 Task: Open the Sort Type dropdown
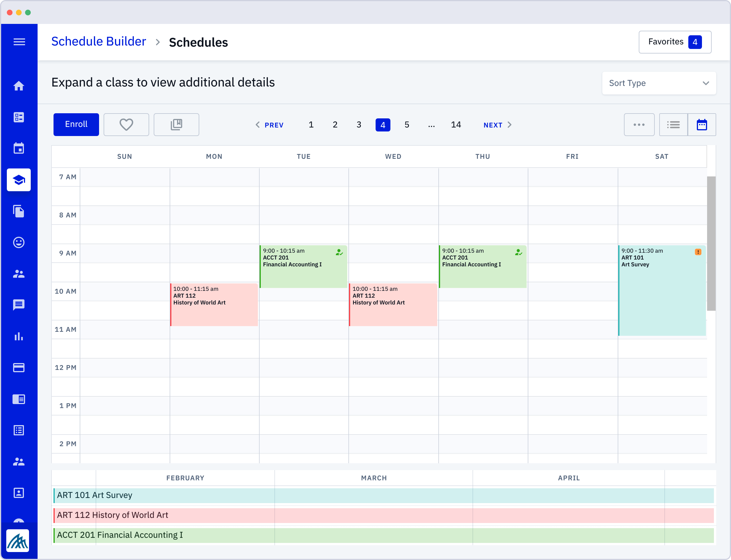(x=659, y=83)
